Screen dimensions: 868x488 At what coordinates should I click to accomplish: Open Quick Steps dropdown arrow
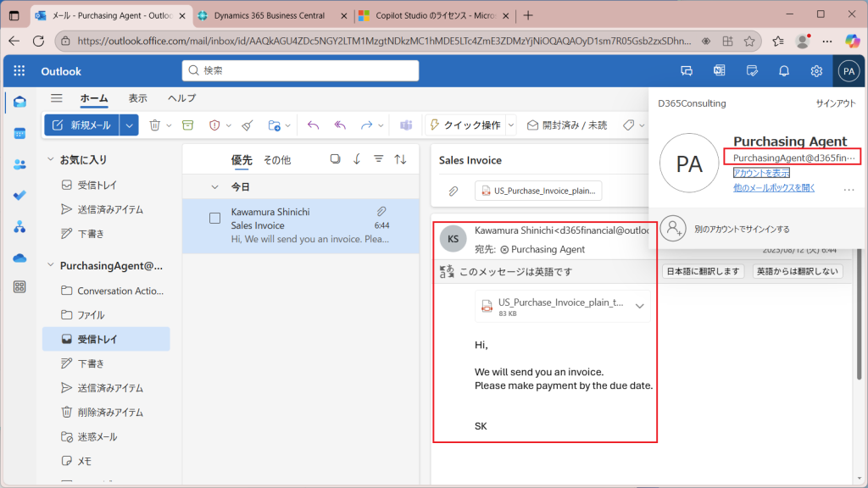click(511, 125)
